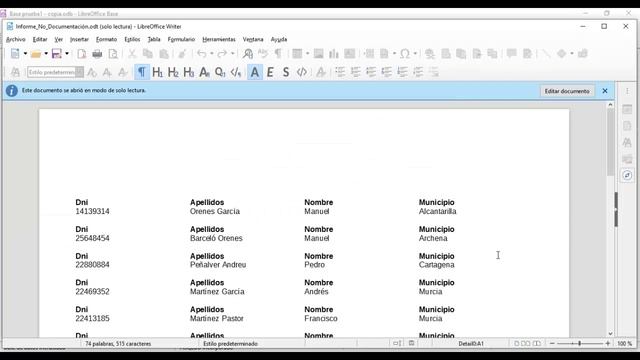
Task: Click the zoom out minus button
Action: (x=552, y=344)
